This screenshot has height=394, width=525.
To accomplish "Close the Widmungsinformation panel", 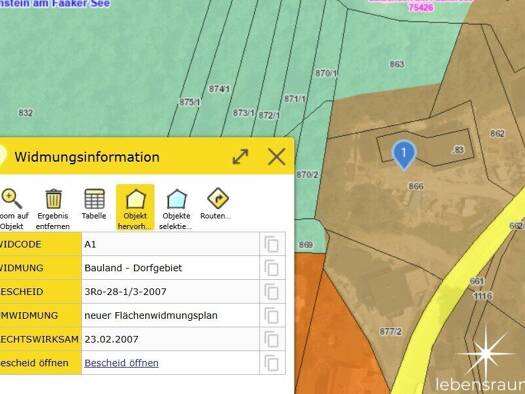I will pos(277,157).
